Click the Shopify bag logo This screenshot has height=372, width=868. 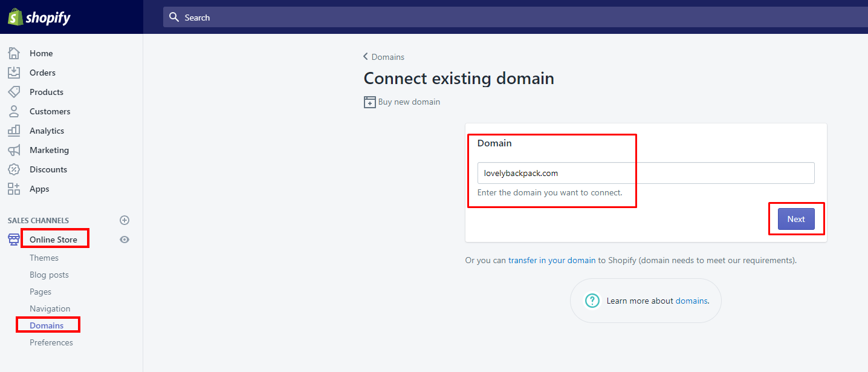click(x=15, y=17)
